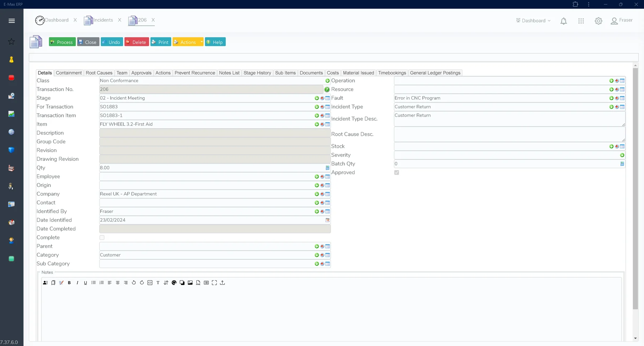Toggle bold in Notes editor
Viewport: 644px width, 346px height.
coord(69,283)
